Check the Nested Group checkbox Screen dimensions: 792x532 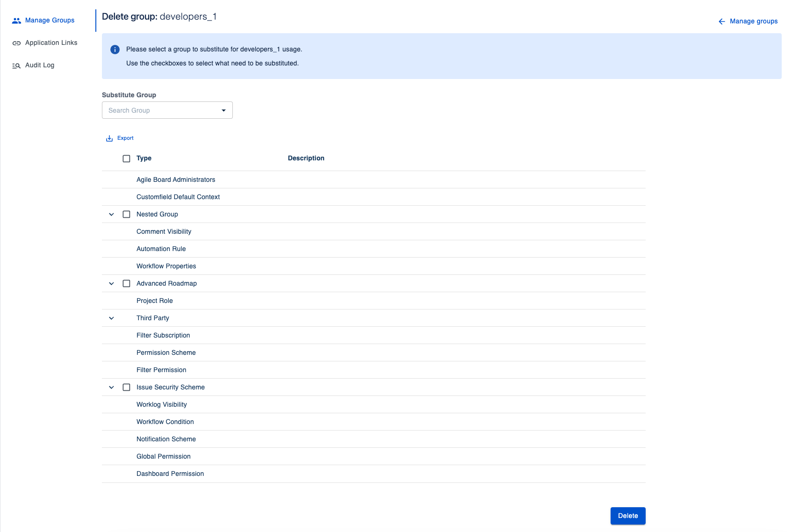[126, 214]
